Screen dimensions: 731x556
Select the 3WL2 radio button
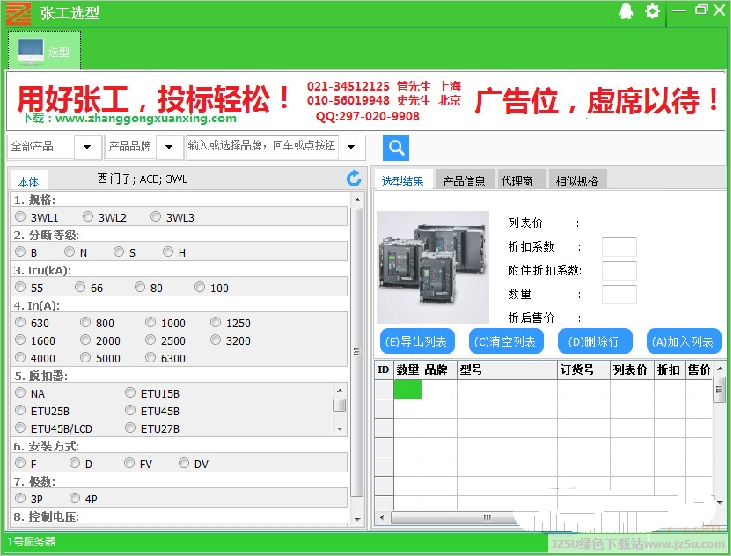click(88, 217)
